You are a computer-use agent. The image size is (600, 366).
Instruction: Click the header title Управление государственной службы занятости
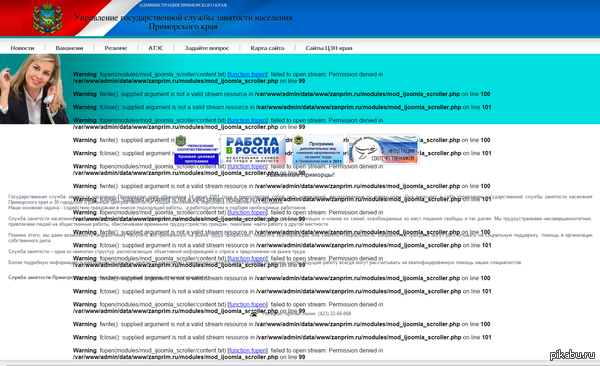(x=183, y=22)
